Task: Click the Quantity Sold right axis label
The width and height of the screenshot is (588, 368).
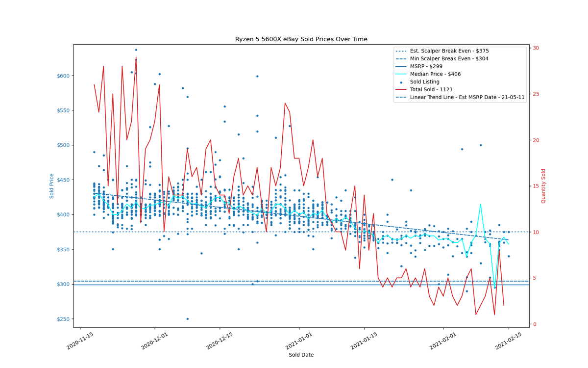Action: pyautogui.click(x=543, y=186)
